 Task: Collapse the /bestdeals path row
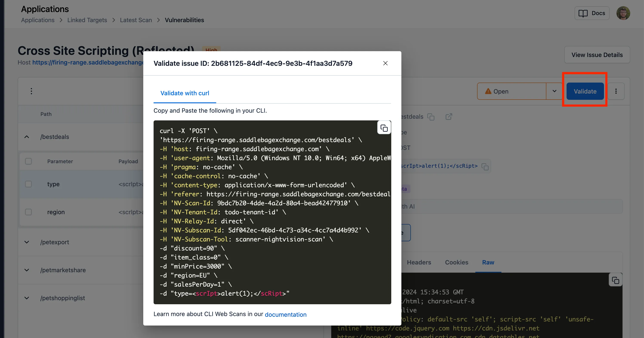coord(27,137)
